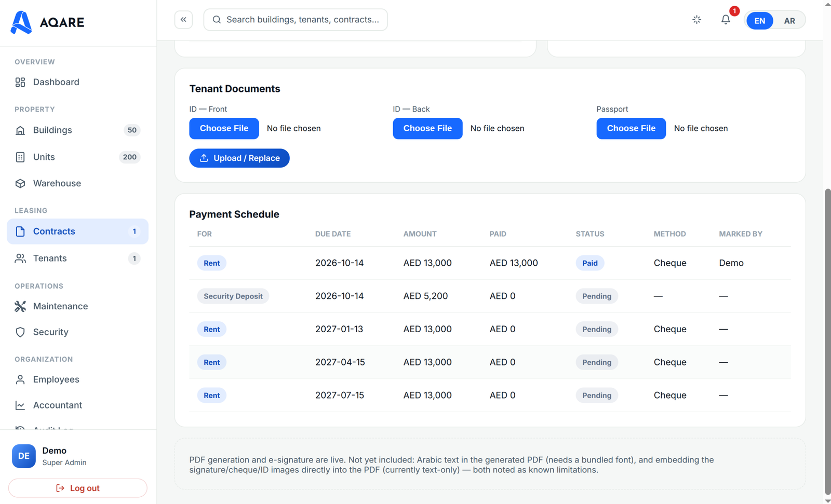Open Warehouse in sidebar

pyautogui.click(x=78, y=183)
